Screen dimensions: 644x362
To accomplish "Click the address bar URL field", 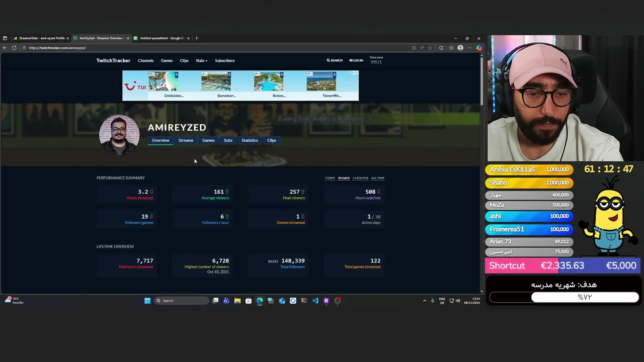I will click(x=216, y=48).
